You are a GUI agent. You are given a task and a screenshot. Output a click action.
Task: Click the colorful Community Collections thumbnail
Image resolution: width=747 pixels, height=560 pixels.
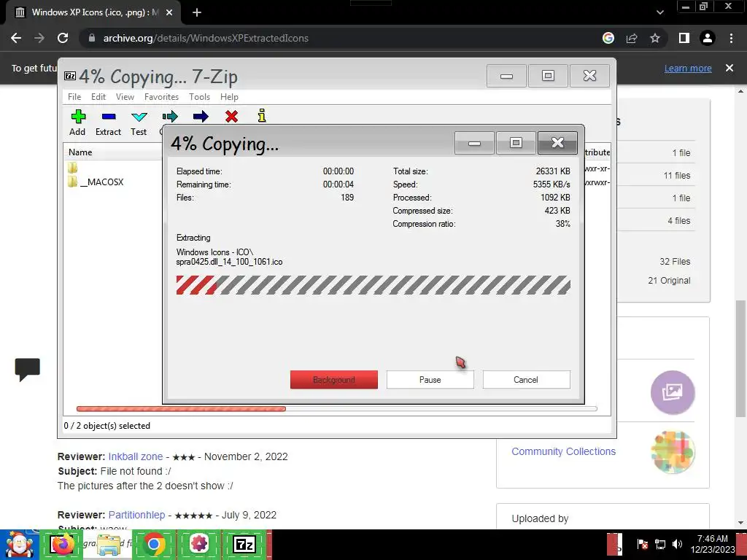point(673,451)
